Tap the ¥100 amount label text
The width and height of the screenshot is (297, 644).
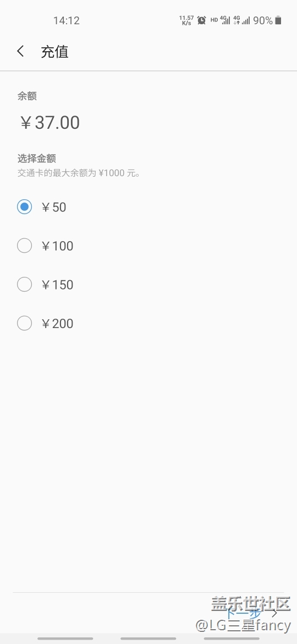point(57,246)
